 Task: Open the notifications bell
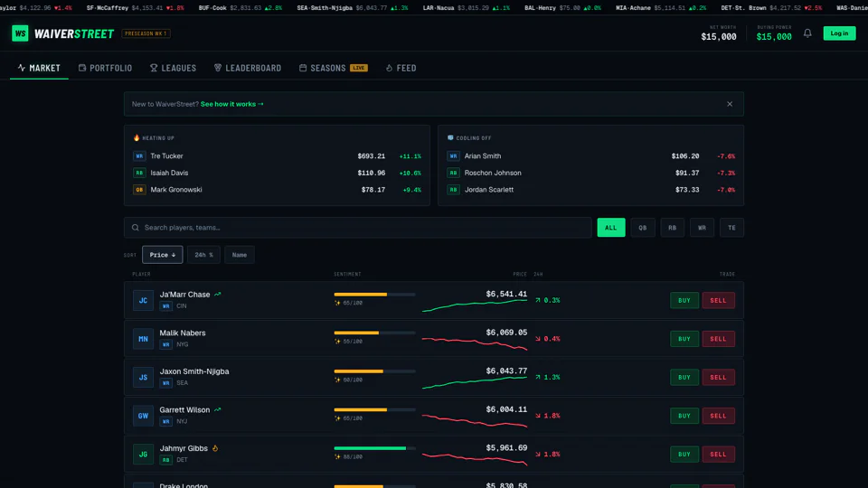pyautogui.click(x=807, y=33)
